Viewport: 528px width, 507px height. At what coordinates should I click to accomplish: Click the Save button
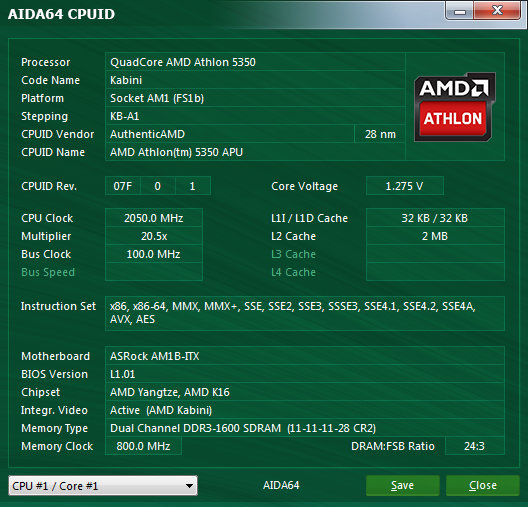point(403,485)
